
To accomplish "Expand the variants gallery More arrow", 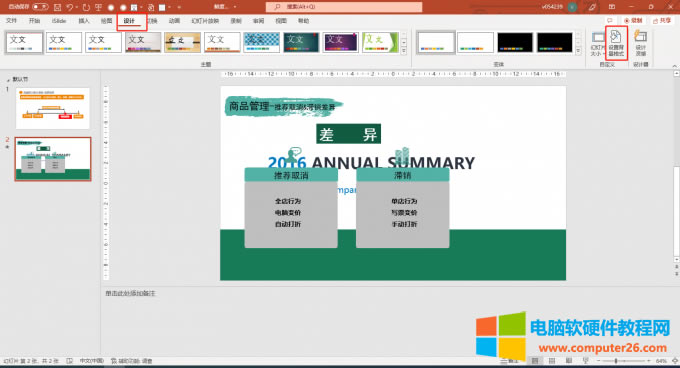I will point(578,51).
